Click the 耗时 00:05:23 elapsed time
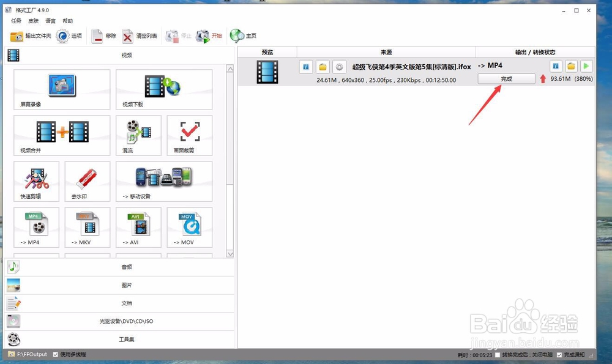This screenshot has height=364, width=612. click(475, 355)
